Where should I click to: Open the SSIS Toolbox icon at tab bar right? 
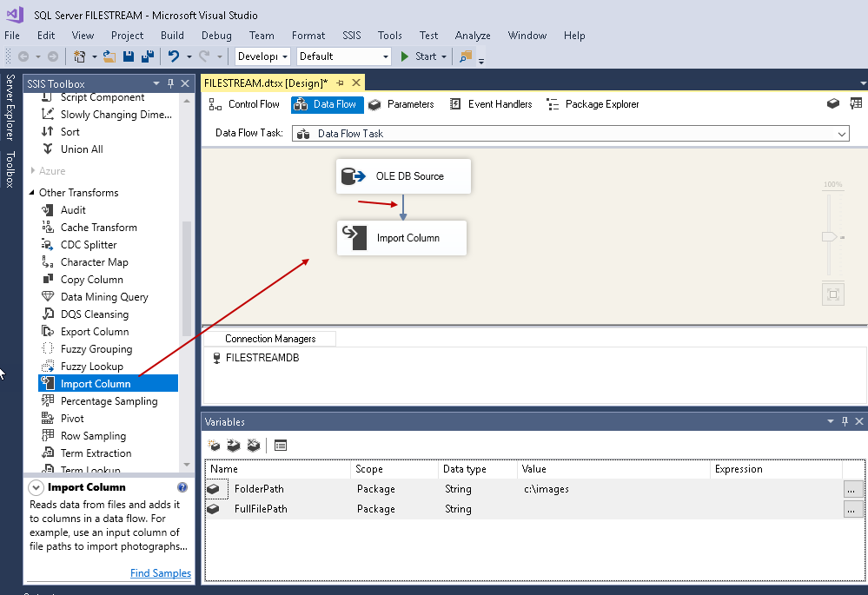(x=833, y=103)
